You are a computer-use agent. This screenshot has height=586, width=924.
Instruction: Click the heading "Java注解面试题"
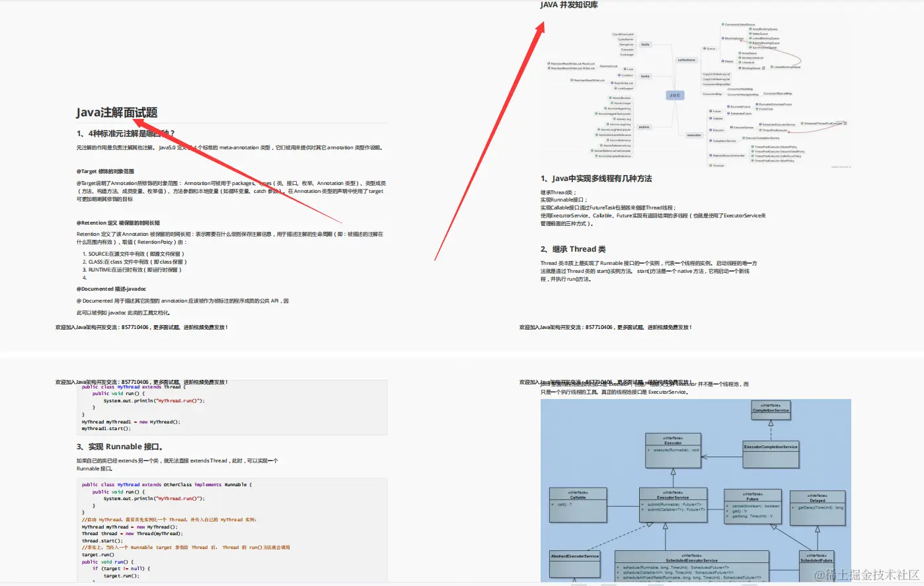click(x=117, y=112)
